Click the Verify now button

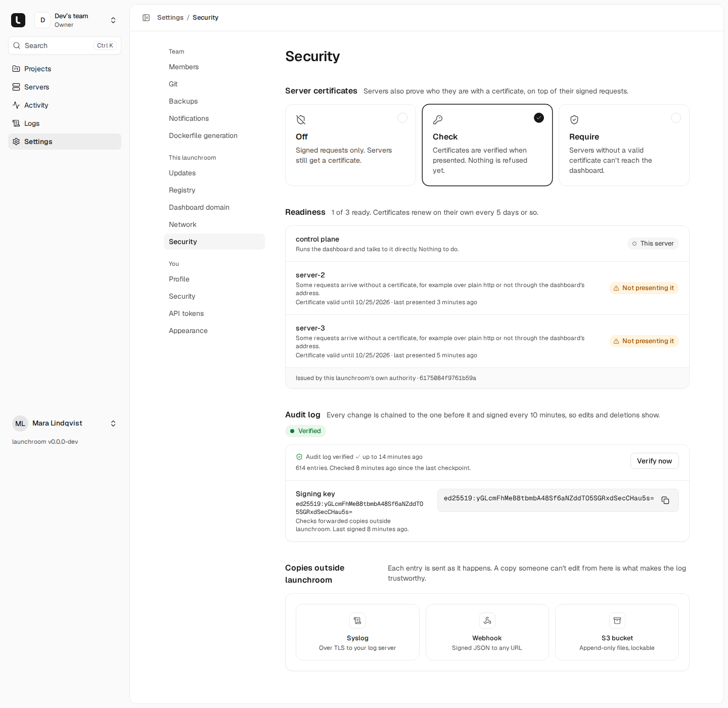pyautogui.click(x=654, y=461)
